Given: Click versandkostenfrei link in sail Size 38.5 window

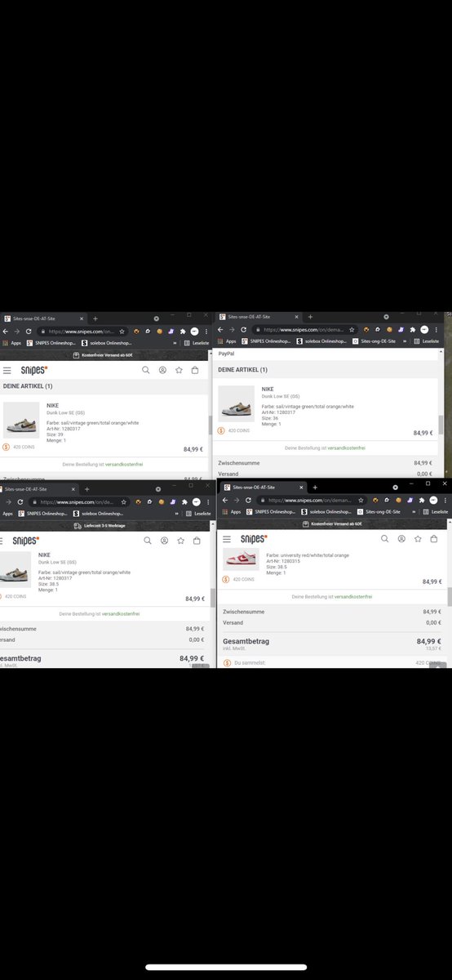Looking at the screenshot, I should tap(120, 612).
